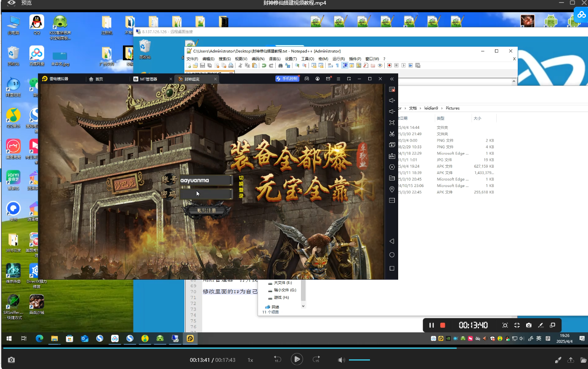The width and height of the screenshot is (588, 369).
Task: Click the emulator's Android recents square button
Action: (392, 268)
